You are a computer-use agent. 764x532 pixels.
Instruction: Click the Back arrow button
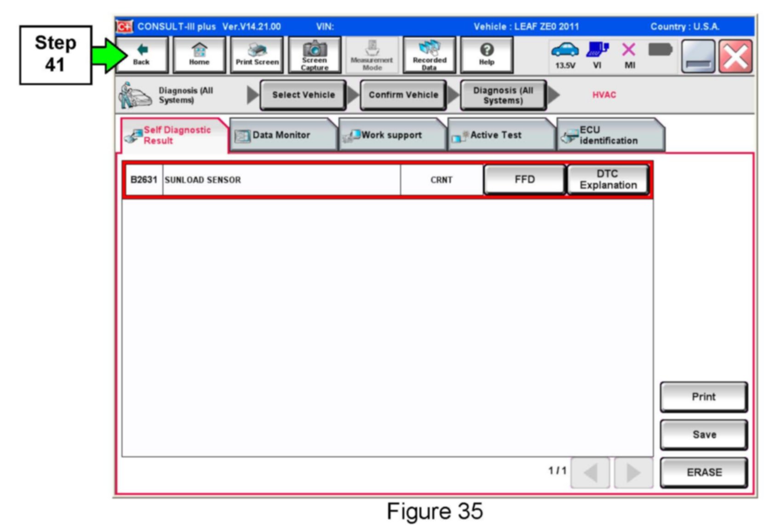(x=142, y=55)
